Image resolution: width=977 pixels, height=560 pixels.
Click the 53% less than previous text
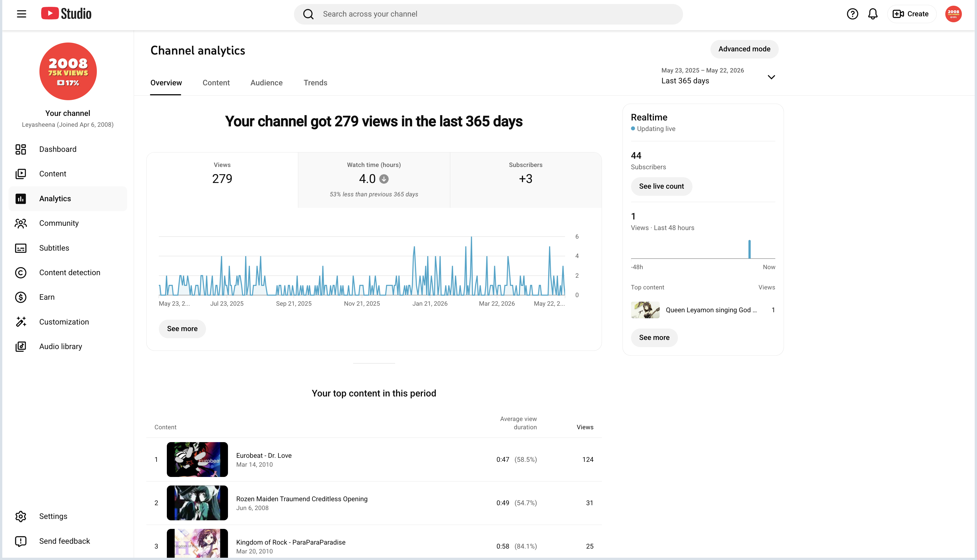tap(374, 195)
